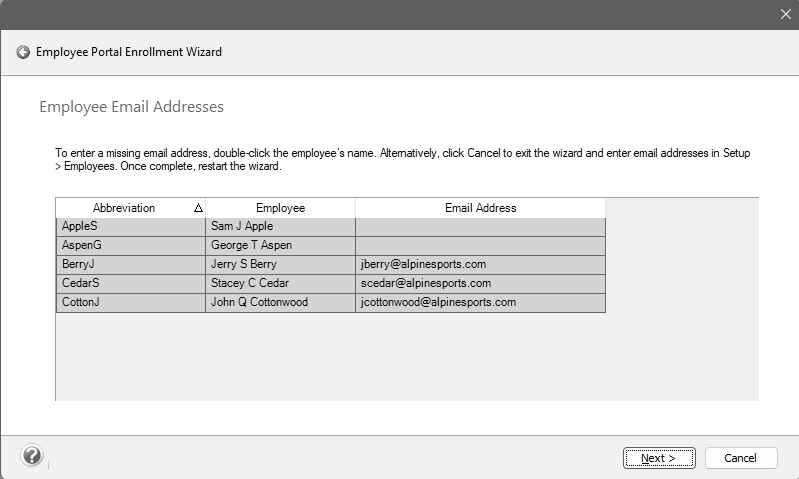Viewport: 799px width, 479px height.
Task: Open help via question mark icon
Action: click(x=32, y=456)
